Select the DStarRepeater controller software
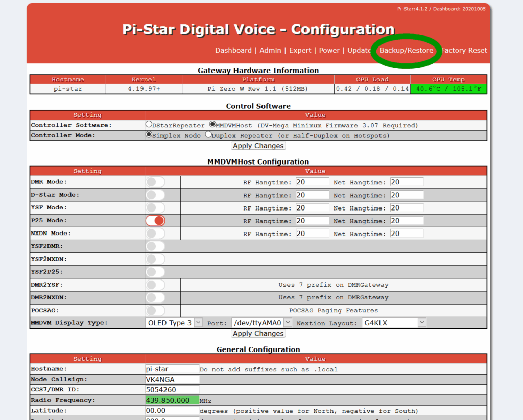Image resolution: width=523 pixels, height=420 pixels. (149, 125)
